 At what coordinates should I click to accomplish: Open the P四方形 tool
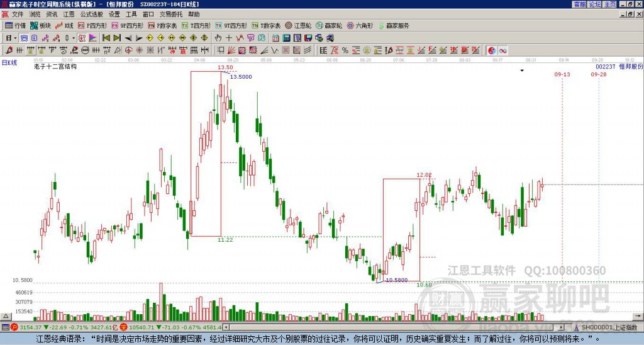pyautogui.click(x=92, y=25)
